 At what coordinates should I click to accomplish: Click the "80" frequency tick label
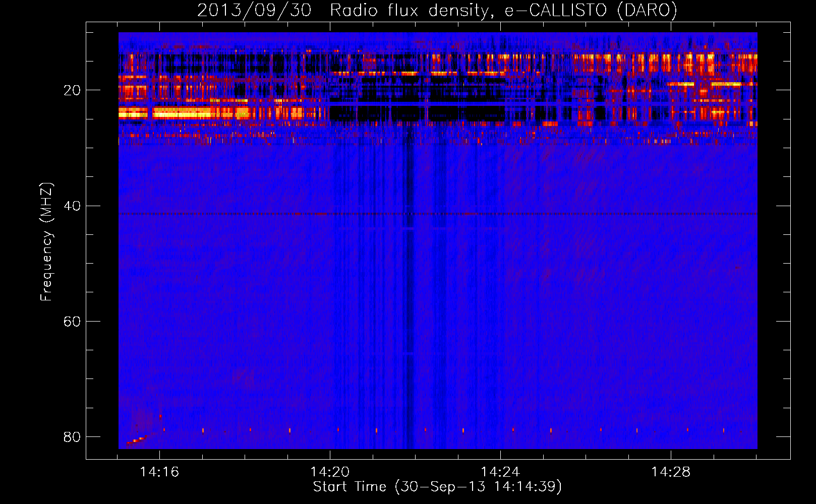[72, 436]
